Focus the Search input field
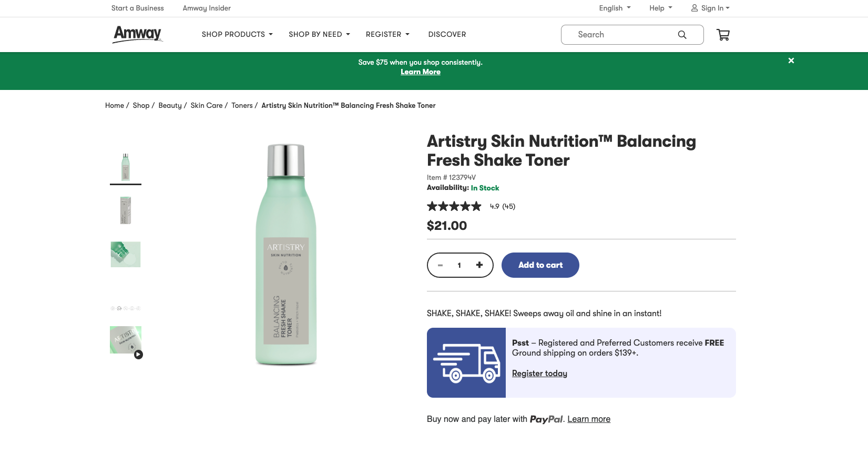This screenshot has width=868, height=454. [620, 35]
